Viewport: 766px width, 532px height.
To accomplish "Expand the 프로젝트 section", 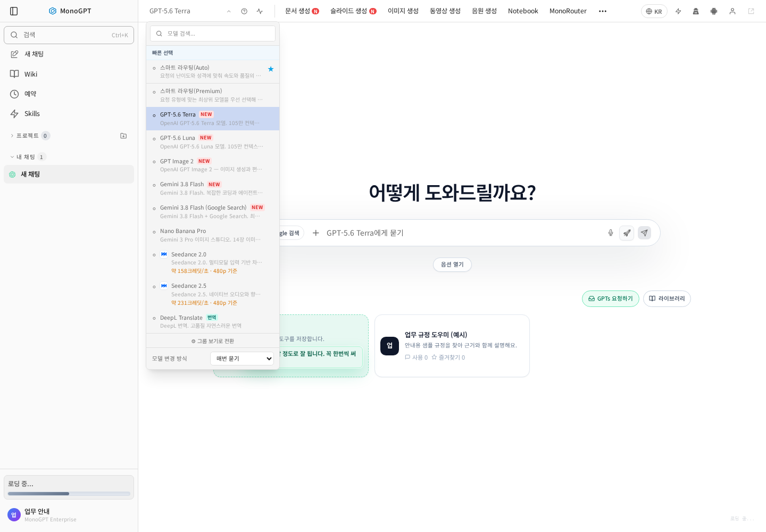I will [30, 136].
